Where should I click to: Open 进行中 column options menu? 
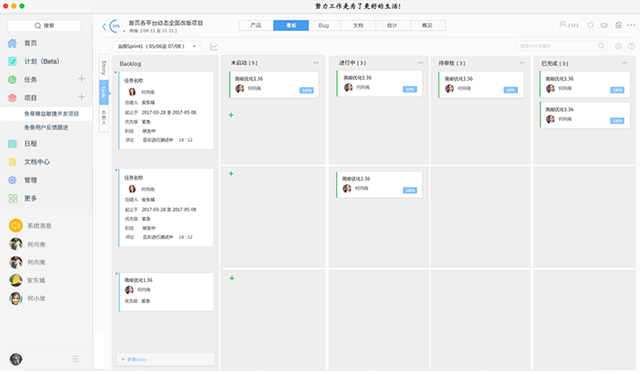[x=420, y=63]
